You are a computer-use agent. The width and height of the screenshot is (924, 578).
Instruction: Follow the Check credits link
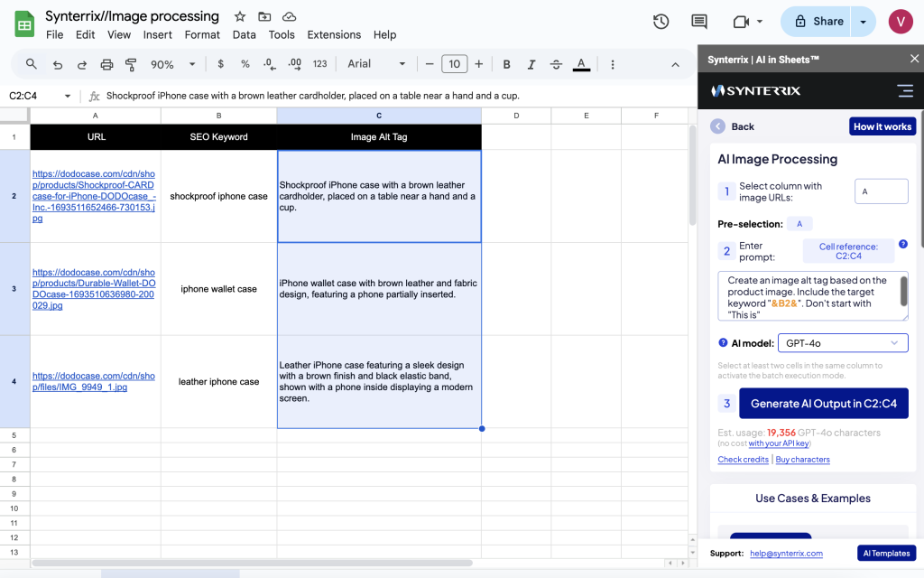[743, 460]
